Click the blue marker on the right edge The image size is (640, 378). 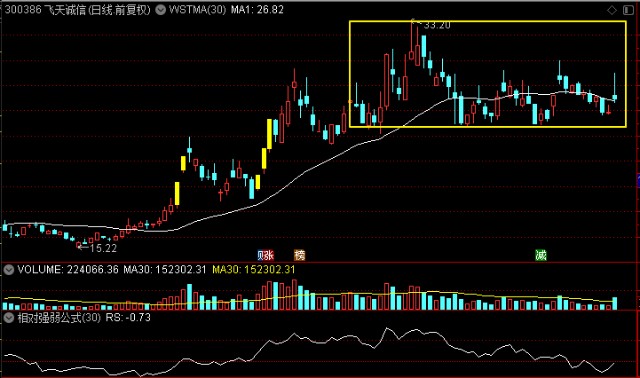[x=638, y=180]
